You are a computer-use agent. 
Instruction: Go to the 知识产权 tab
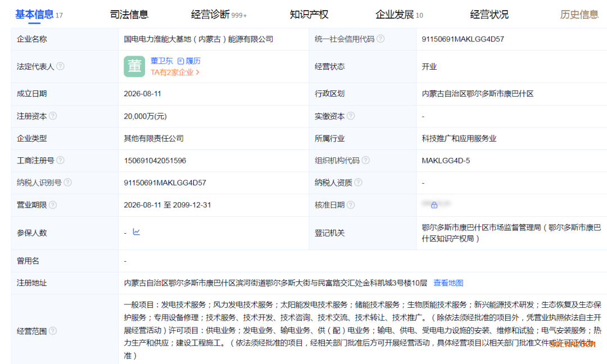(x=309, y=15)
